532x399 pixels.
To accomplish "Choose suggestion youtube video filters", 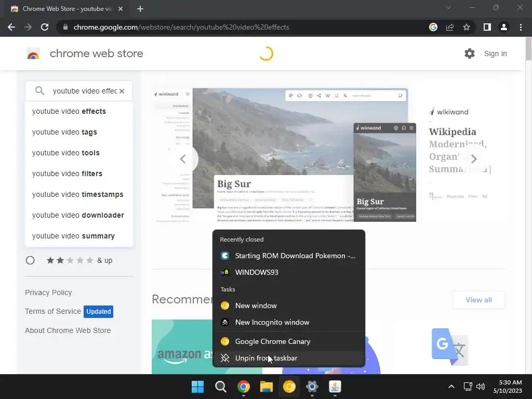I will pyautogui.click(x=79, y=174).
